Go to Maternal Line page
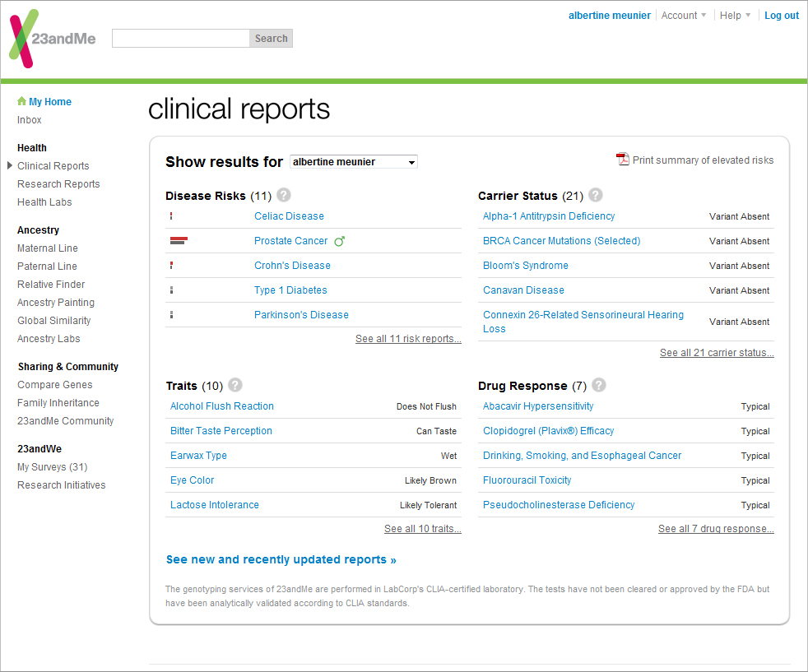Viewport: 808px width, 672px height. click(48, 248)
